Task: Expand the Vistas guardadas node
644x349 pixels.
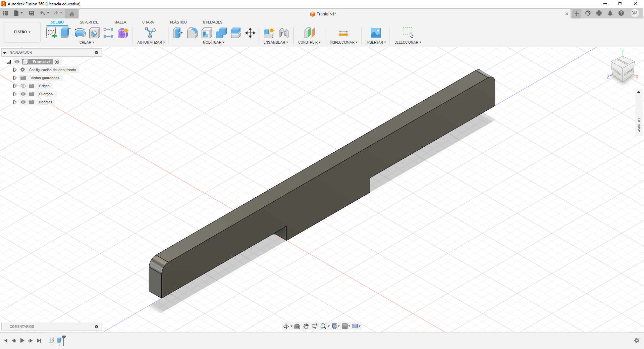Action: pyautogui.click(x=15, y=78)
